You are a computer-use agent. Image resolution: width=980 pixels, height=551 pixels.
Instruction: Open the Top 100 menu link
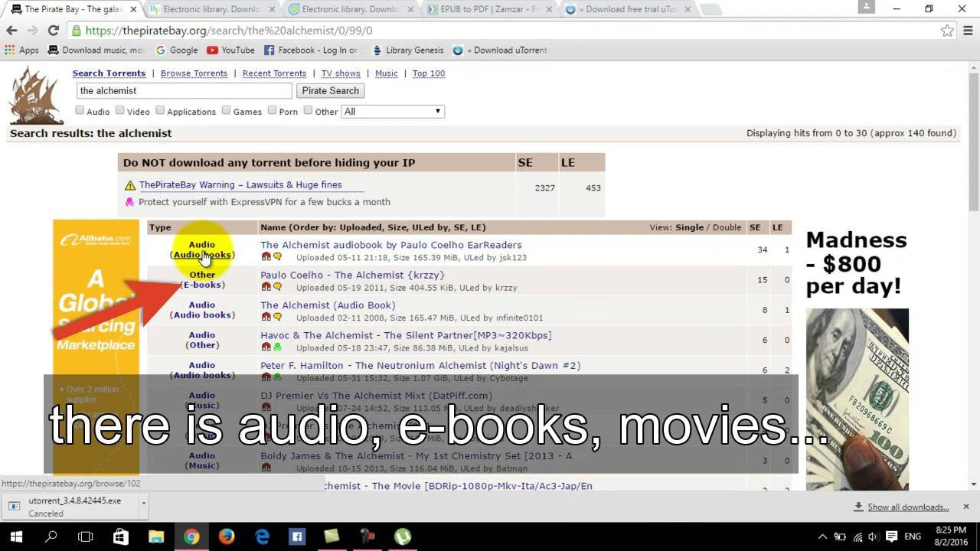pos(428,73)
